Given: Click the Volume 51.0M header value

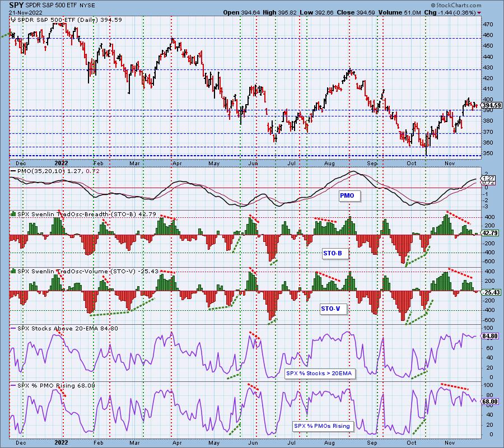Looking at the screenshot, I should [399, 12].
